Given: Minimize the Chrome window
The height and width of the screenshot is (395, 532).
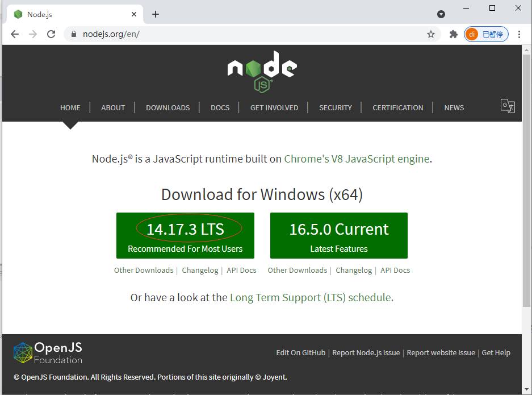Looking at the screenshot, I should point(466,8).
